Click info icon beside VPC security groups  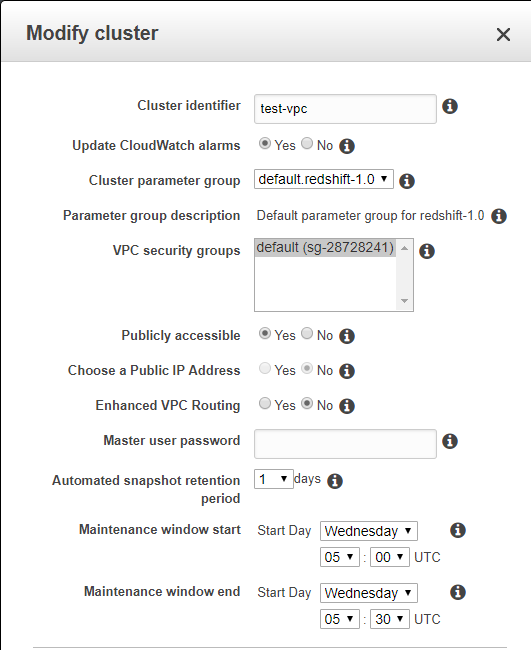coord(427,251)
